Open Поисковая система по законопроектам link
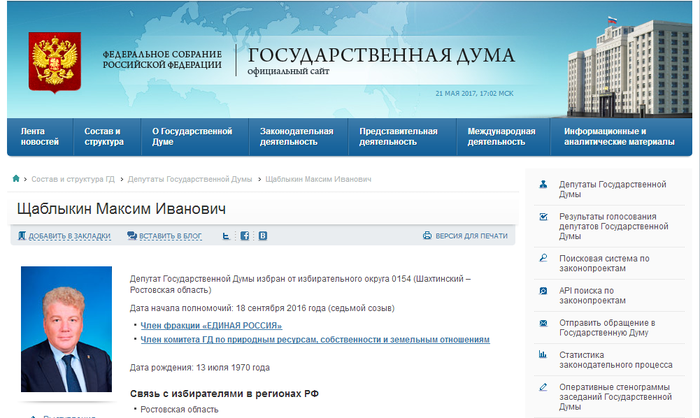The width and height of the screenshot is (700, 418). [x=604, y=263]
